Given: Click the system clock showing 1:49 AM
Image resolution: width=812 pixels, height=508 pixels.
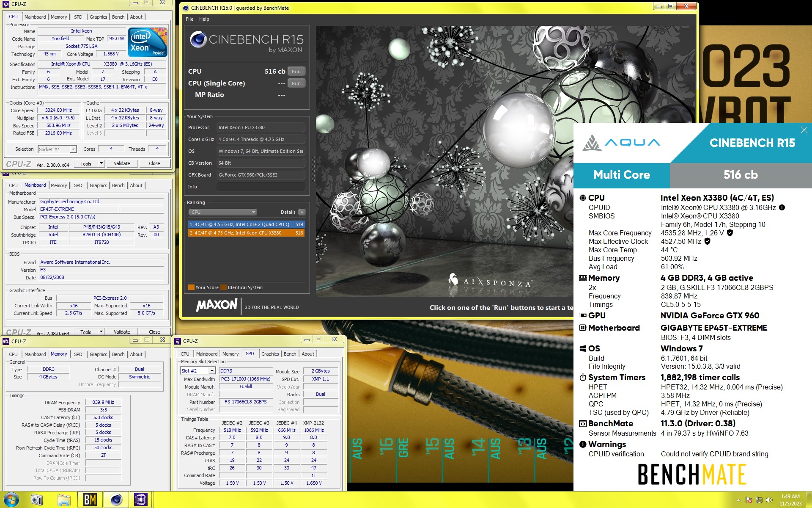Looking at the screenshot, I should (x=790, y=497).
